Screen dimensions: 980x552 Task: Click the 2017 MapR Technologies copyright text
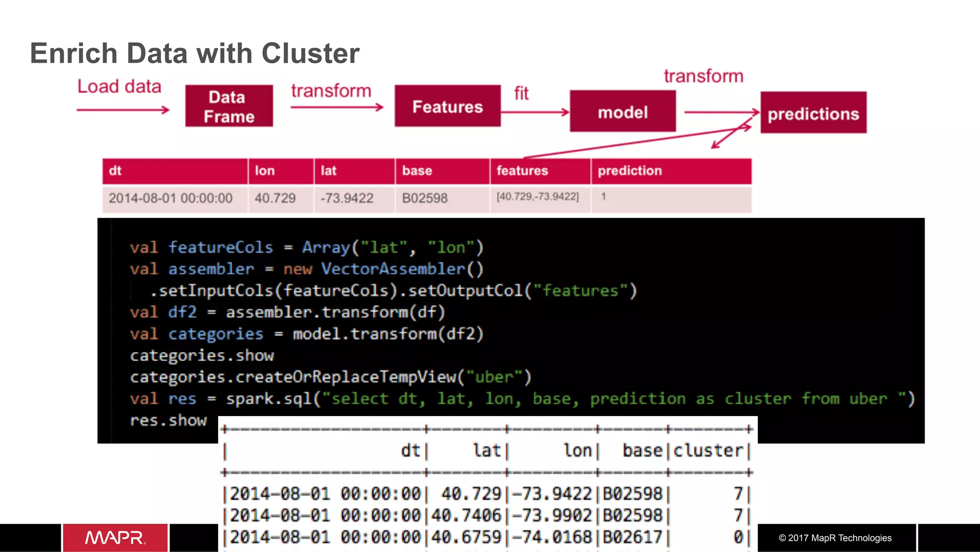[835, 538]
